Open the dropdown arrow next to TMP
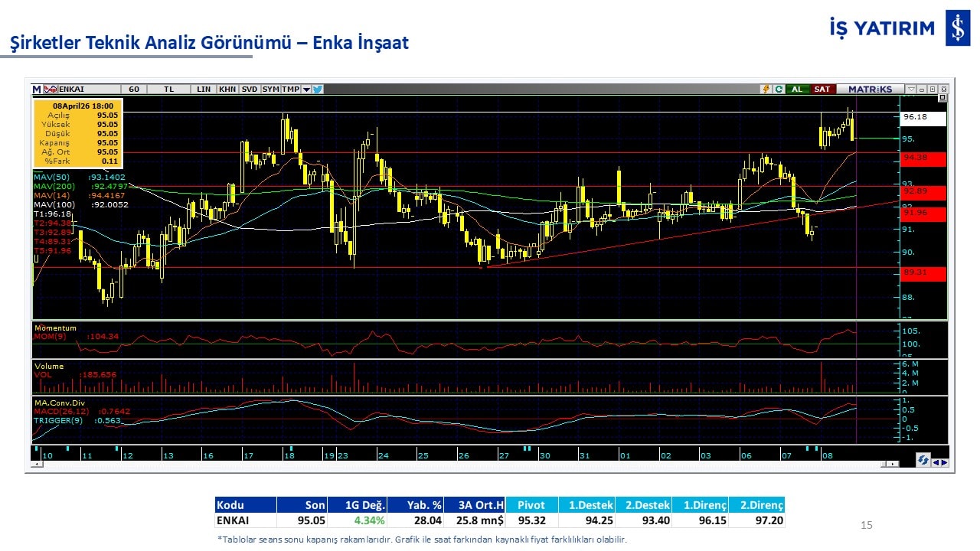Screen dimensions: 980x551 [x=306, y=90]
